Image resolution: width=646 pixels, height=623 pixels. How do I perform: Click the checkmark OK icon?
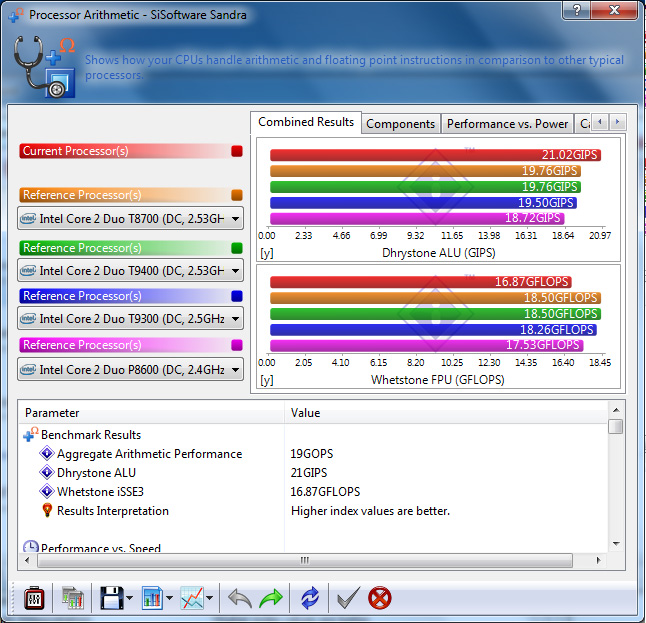click(x=348, y=598)
